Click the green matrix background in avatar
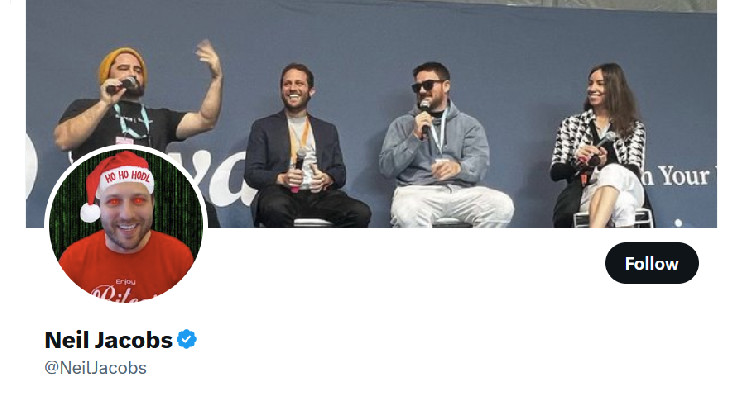This screenshot has width=745, height=418. click(x=181, y=209)
